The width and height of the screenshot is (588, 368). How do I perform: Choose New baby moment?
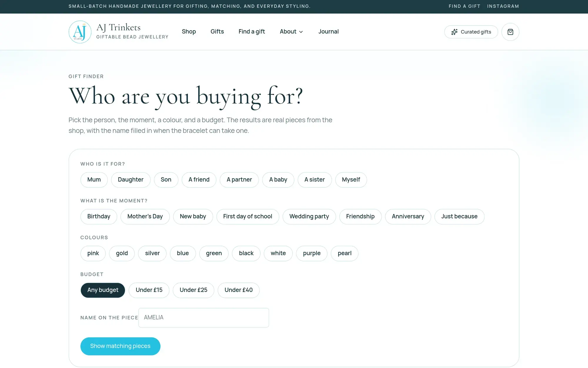coord(193,216)
